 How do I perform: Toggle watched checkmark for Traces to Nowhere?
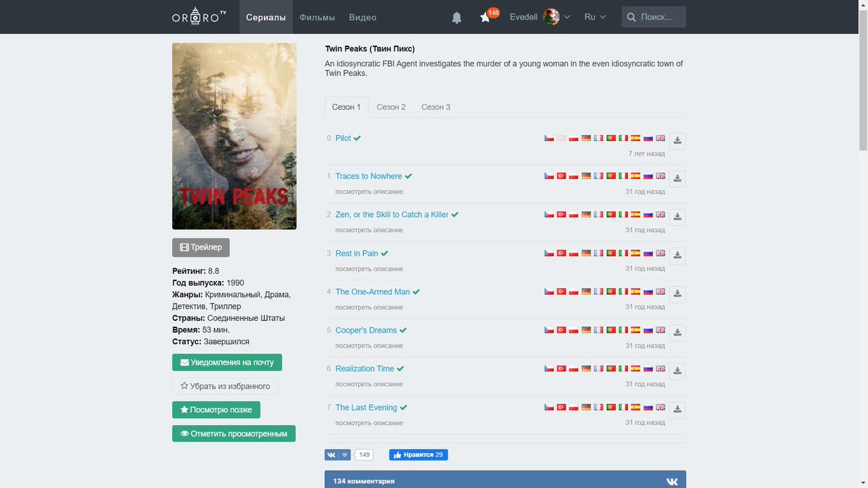[409, 176]
